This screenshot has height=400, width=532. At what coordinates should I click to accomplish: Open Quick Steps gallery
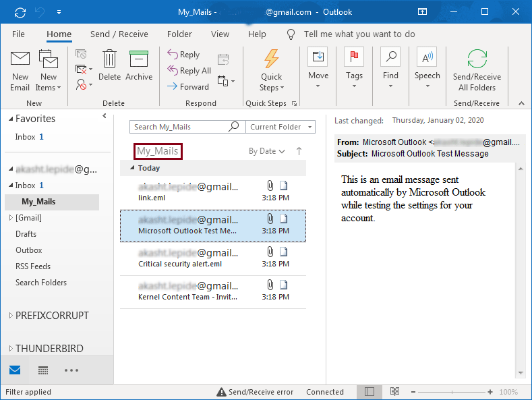pos(272,71)
